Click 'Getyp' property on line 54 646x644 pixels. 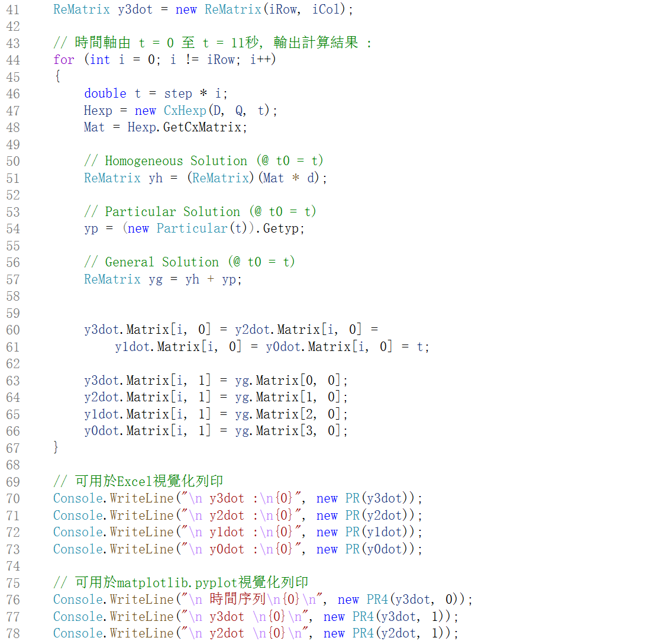(x=281, y=228)
